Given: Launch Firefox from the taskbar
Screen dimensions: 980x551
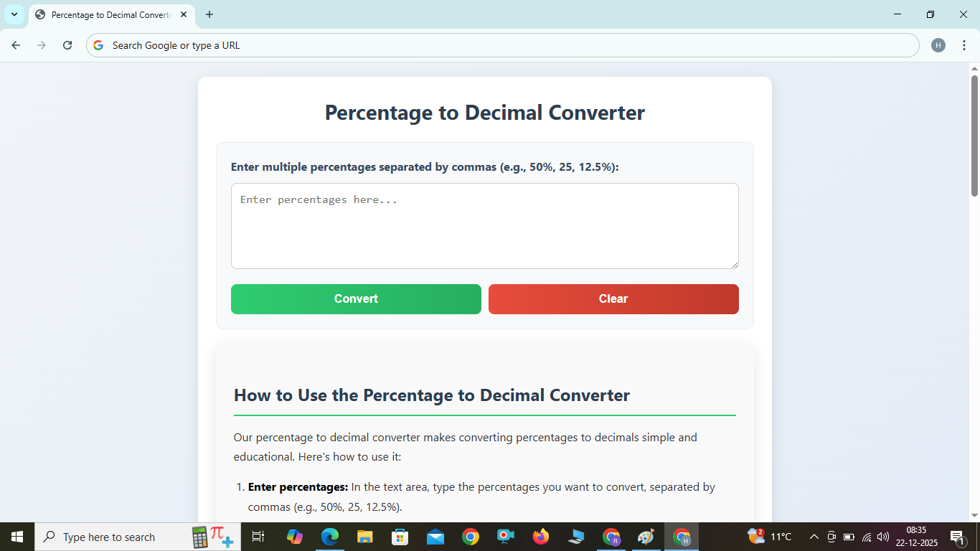Looking at the screenshot, I should 540,536.
